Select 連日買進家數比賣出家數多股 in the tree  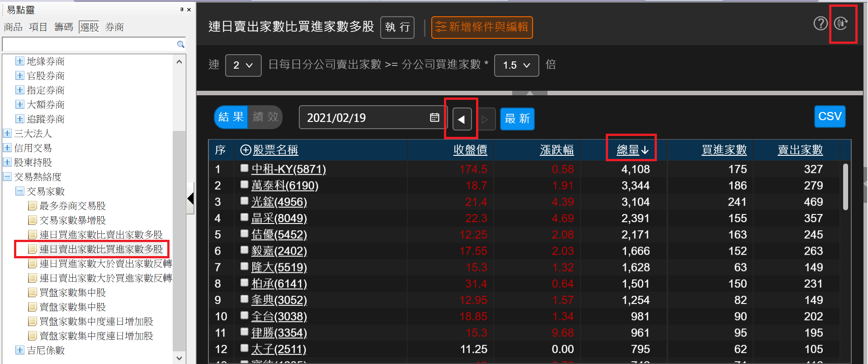(x=101, y=235)
